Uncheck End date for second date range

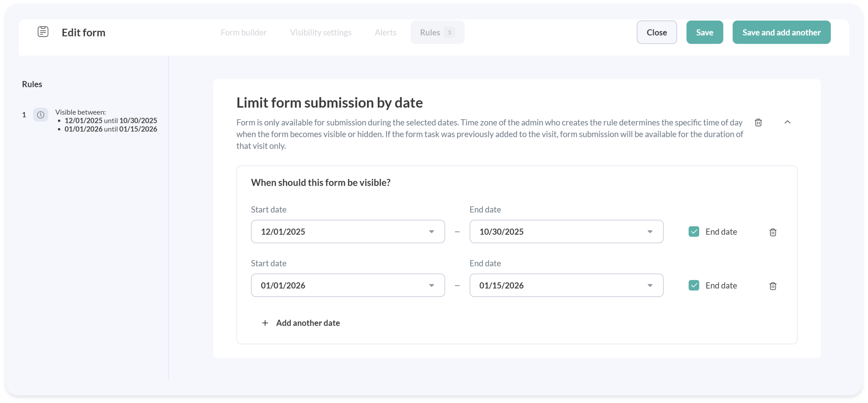click(x=693, y=285)
